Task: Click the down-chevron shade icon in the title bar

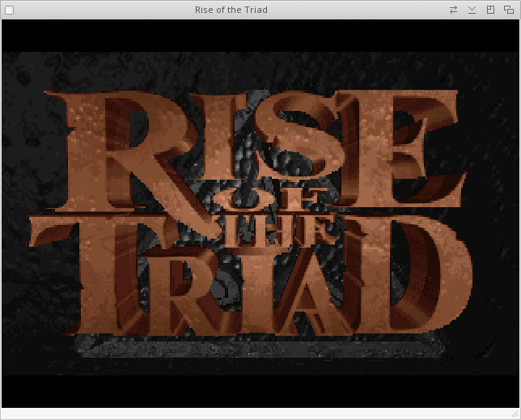Action: pyautogui.click(x=472, y=10)
